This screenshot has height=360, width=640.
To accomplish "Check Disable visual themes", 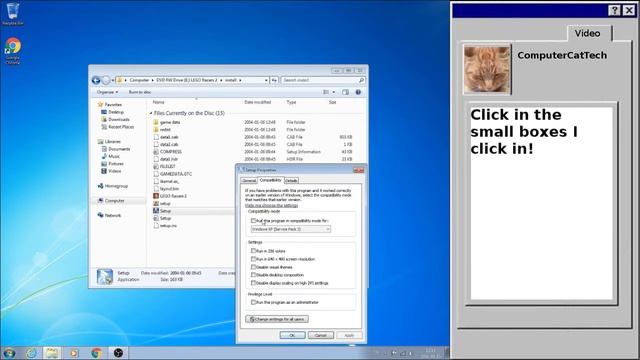I will (x=253, y=267).
